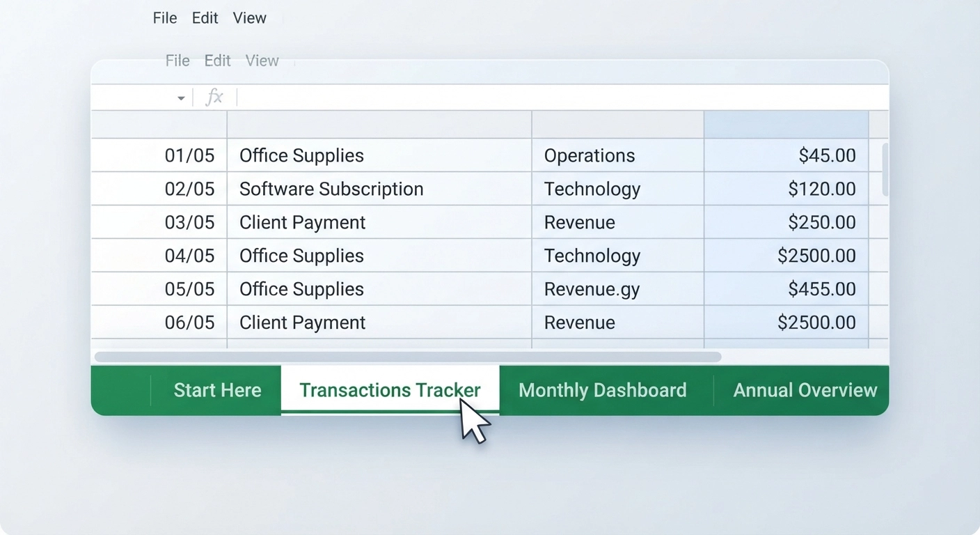
Task: Click the $120.00 amount cell
Action: point(787,189)
